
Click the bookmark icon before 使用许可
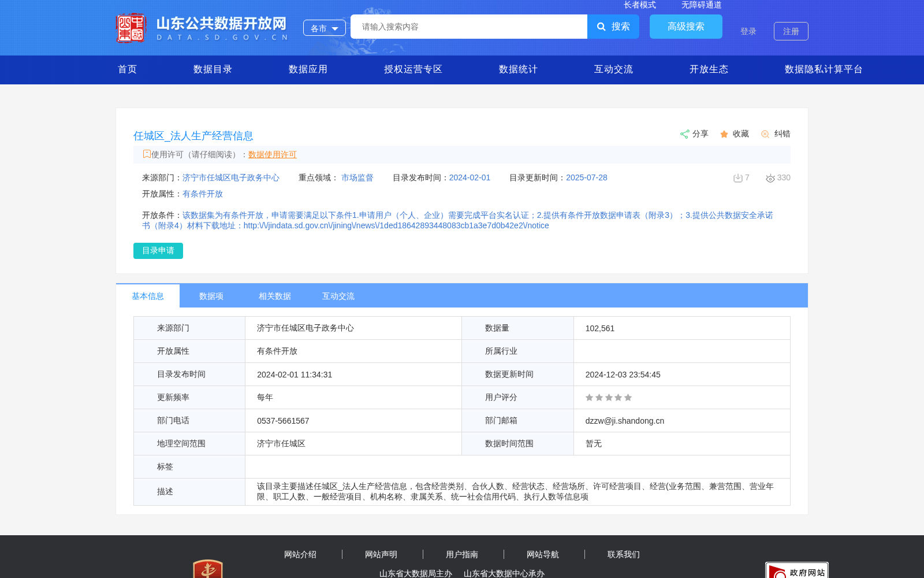click(147, 154)
